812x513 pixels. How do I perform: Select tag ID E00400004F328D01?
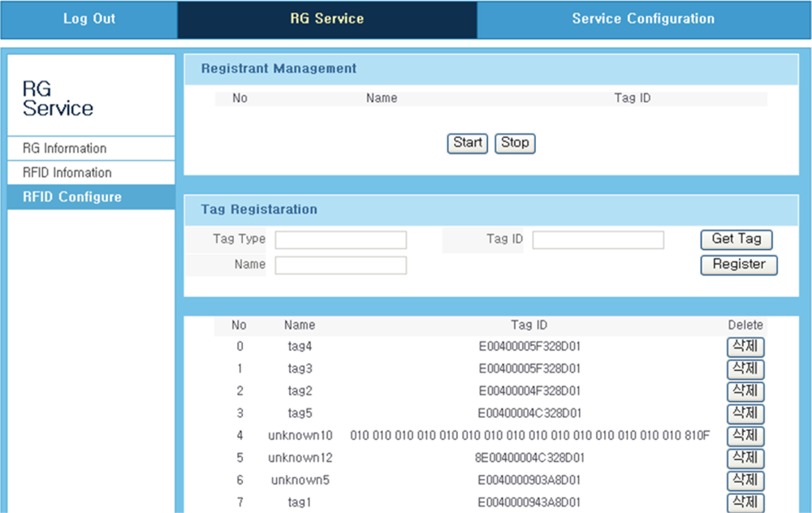pos(529,390)
